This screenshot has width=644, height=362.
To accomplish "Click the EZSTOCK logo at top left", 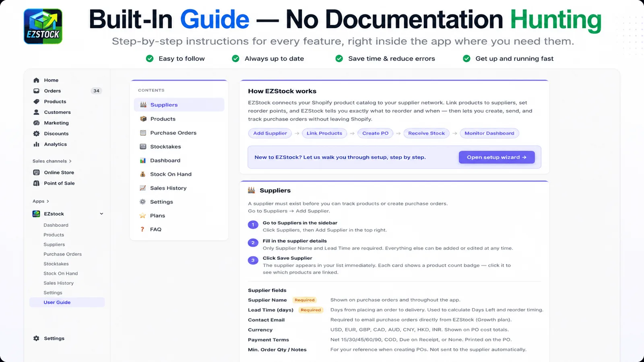I will pos(43,26).
